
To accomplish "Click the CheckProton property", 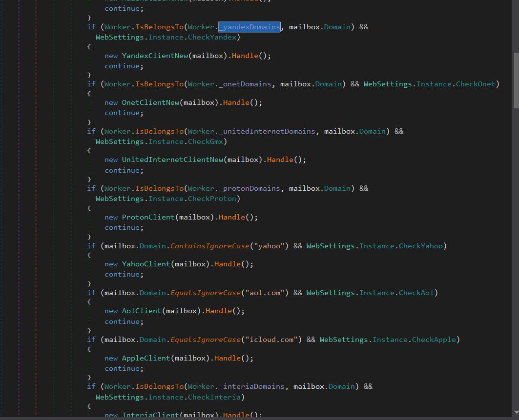I will (212, 199).
